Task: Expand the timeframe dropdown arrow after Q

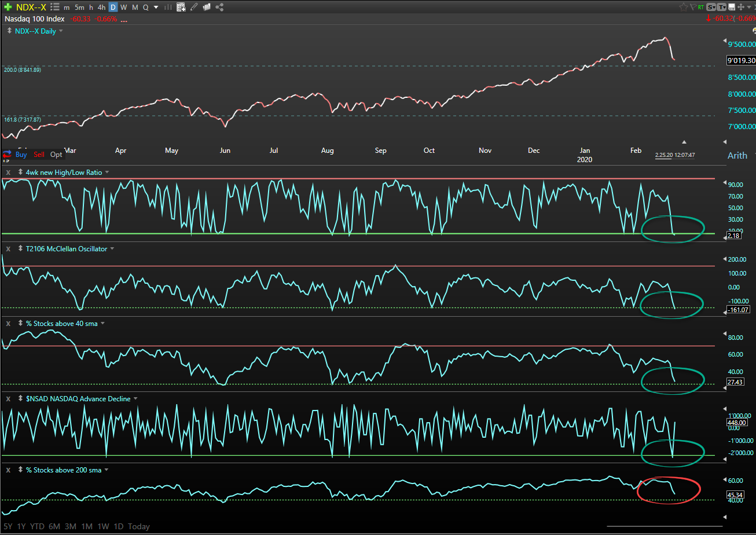Action: (156, 8)
